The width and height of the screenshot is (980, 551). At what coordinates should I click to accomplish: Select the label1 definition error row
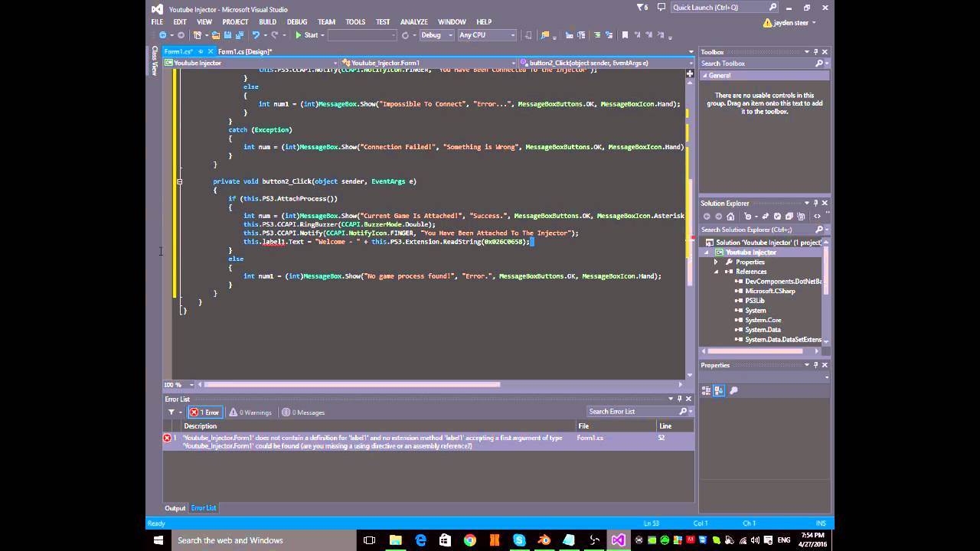(x=428, y=442)
